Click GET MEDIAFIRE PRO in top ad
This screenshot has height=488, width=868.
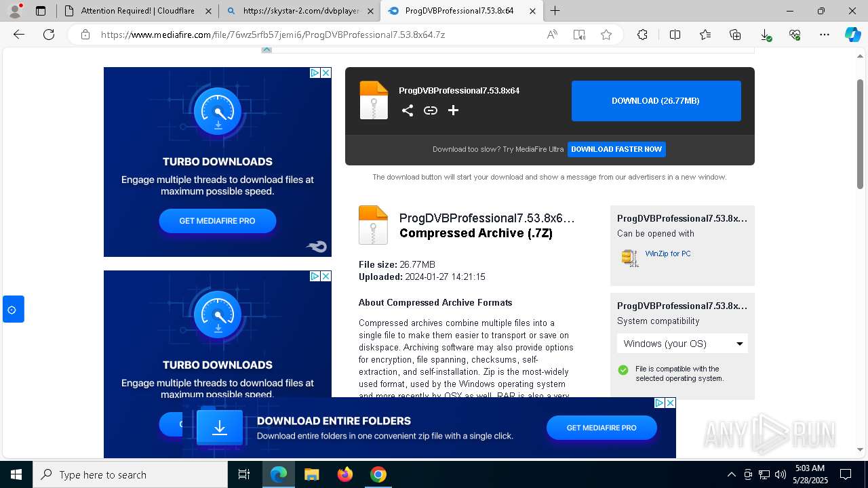[x=217, y=221]
